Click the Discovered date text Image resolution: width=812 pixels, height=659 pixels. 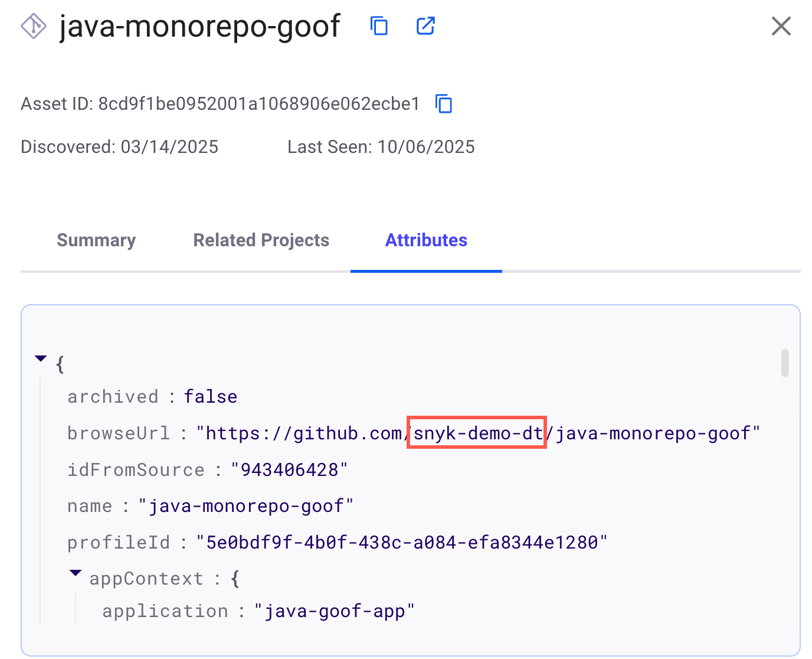click(169, 147)
